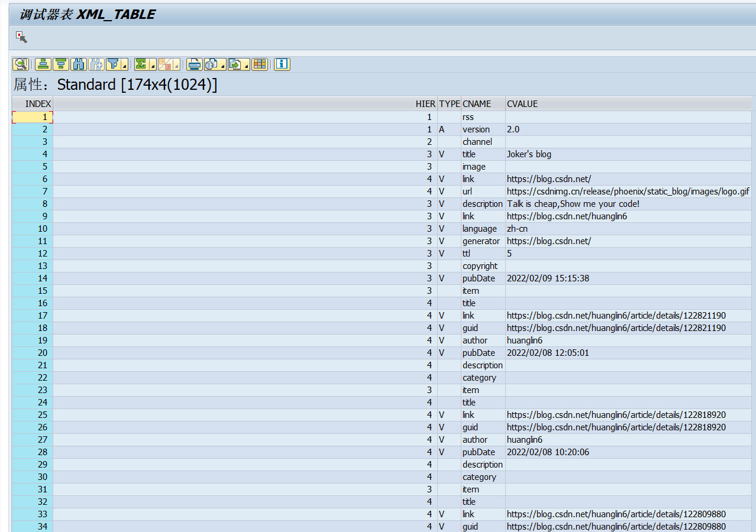The image size is (756, 532).
Task: Click the cursor selection icon below the title
Action: tap(22, 37)
